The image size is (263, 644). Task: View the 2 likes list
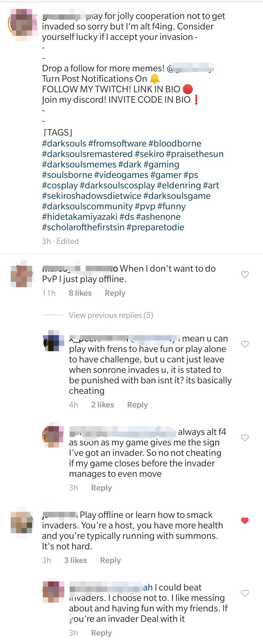103,405
